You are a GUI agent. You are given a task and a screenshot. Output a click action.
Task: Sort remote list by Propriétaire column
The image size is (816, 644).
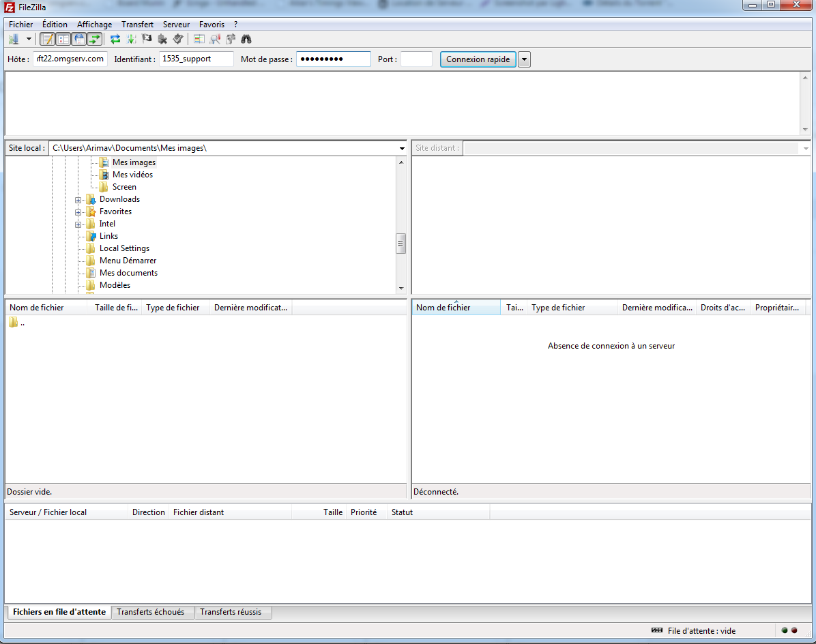click(x=777, y=308)
